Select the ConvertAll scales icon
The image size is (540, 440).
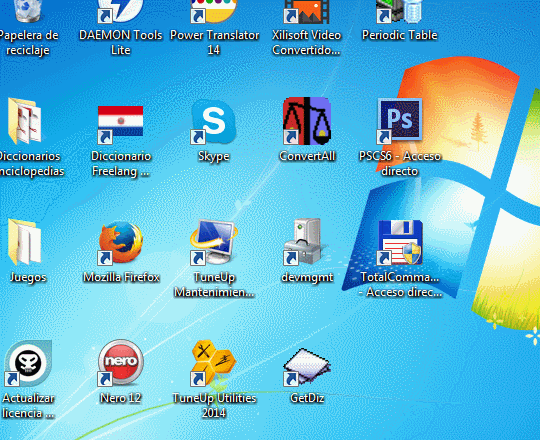[307, 121]
